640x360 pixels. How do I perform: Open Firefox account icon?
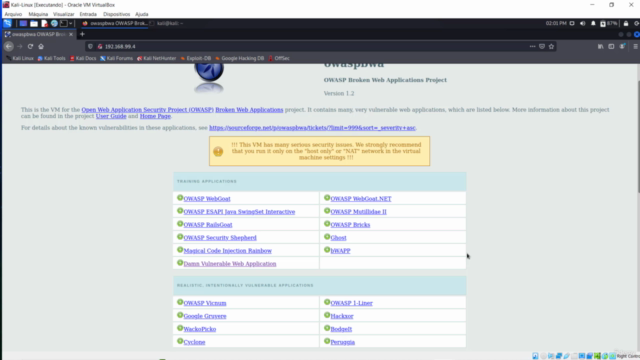[x=622, y=47]
